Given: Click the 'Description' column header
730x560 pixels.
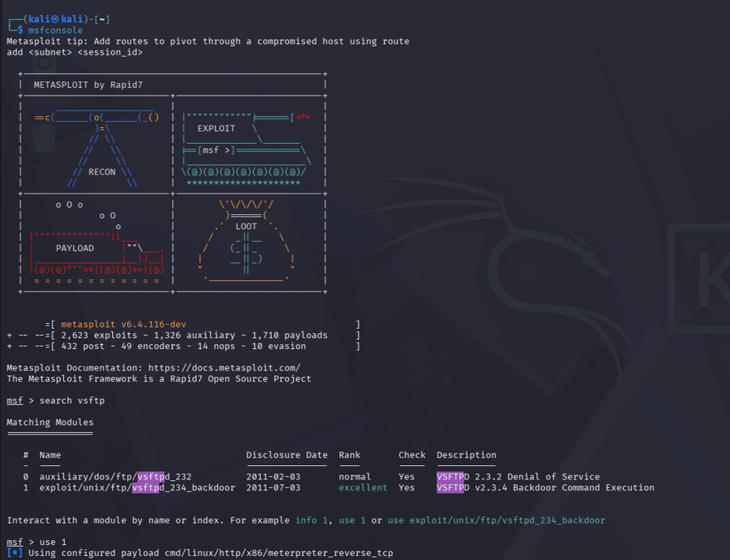Looking at the screenshot, I should tap(466, 455).
